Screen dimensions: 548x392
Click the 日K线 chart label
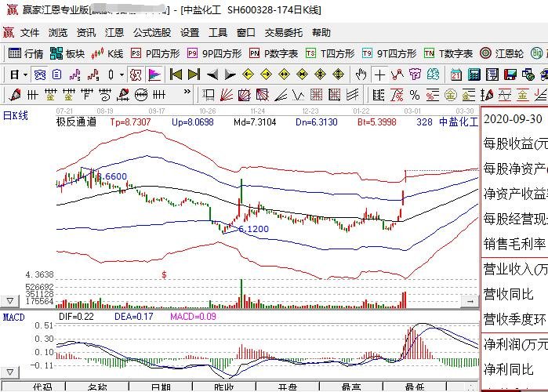pyautogui.click(x=16, y=115)
